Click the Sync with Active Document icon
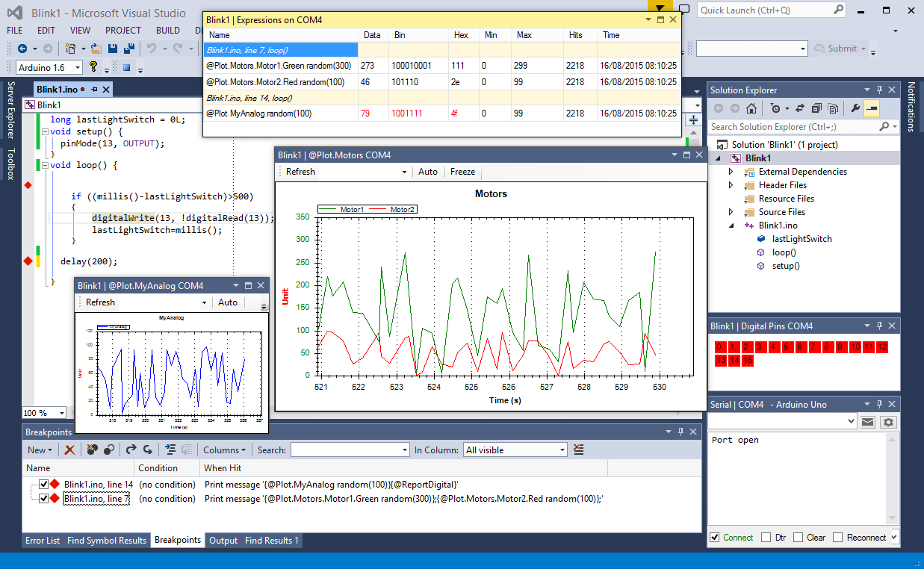The width and height of the screenshot is (924, 569). (x=801, y=108)
